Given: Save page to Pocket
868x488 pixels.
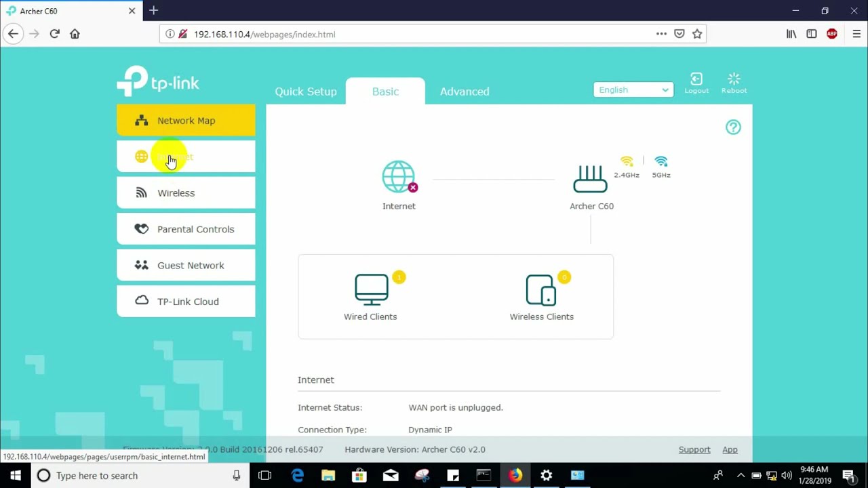Looking at the screenshot, I should pyautogui.click(x=679, y=34).
